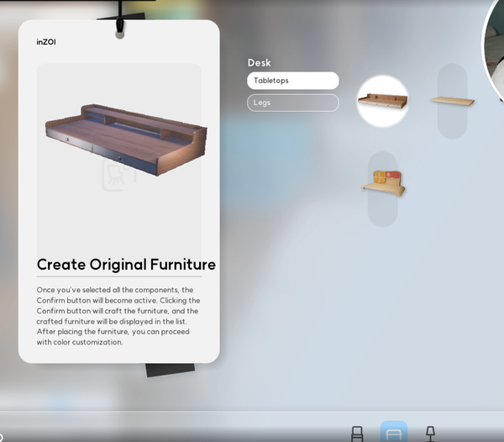504x442 pixels.
Task: Pick the plain light wood tabletop
Action: [x=453, y=101]
